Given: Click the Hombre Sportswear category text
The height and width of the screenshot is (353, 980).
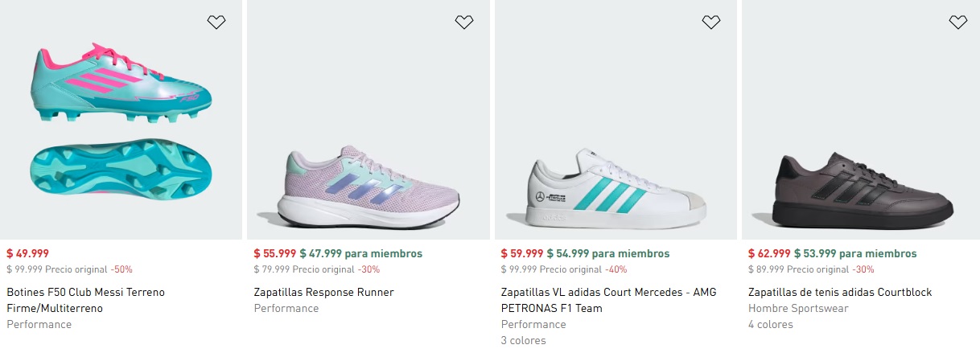Looking at the screenshot, I should 798,309.
